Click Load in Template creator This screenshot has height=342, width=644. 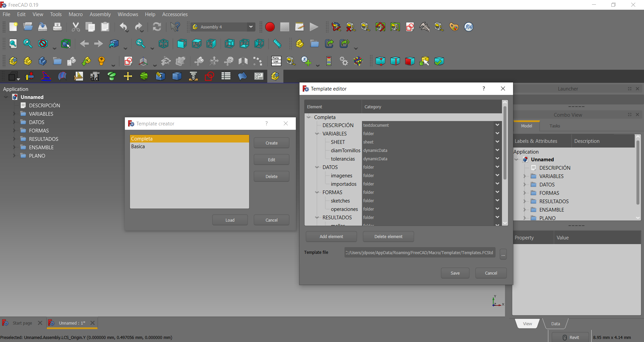(230, 220)
